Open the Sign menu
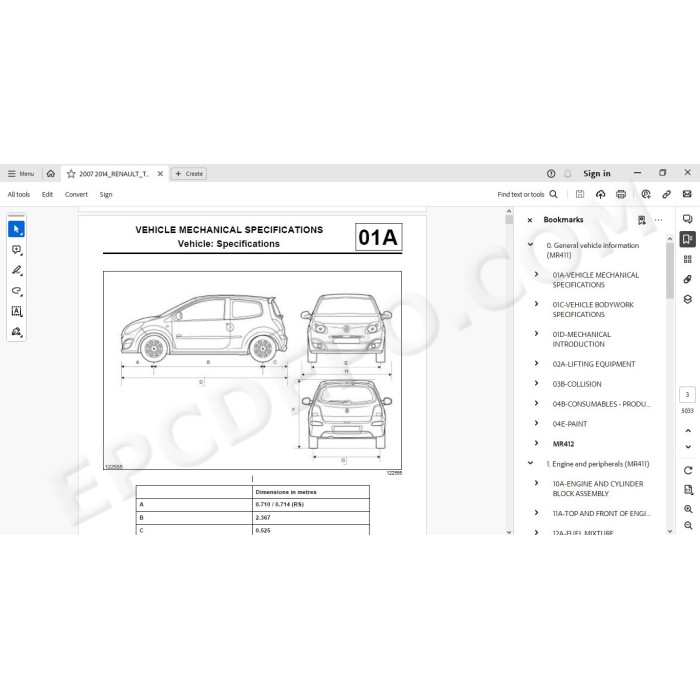700x700 pixels. point(106,194)
